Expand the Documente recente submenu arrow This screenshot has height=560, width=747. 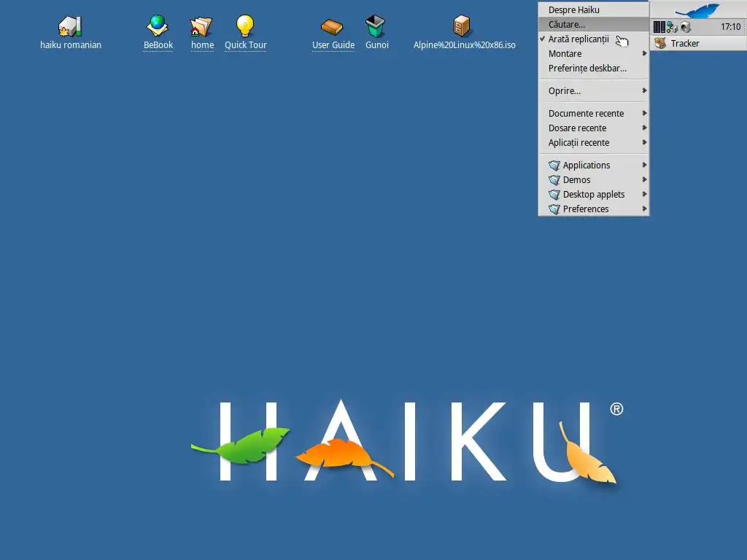tap(644, 113)
